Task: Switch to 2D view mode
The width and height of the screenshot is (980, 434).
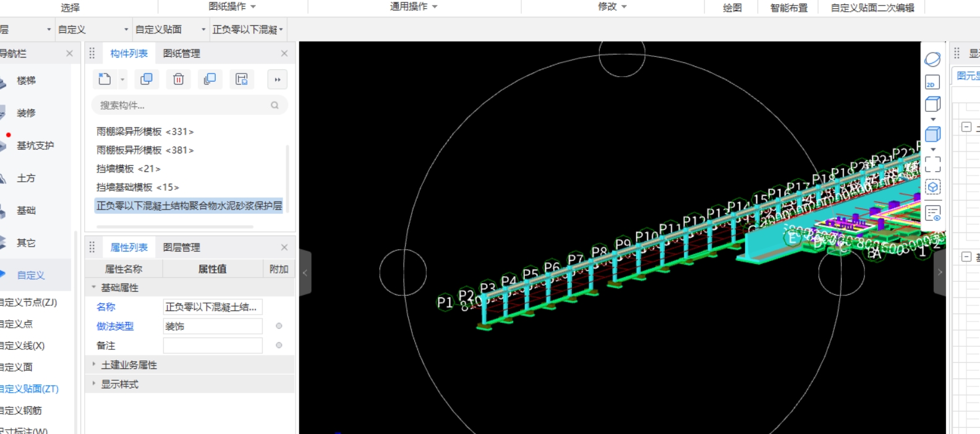Action: point(932,82)
